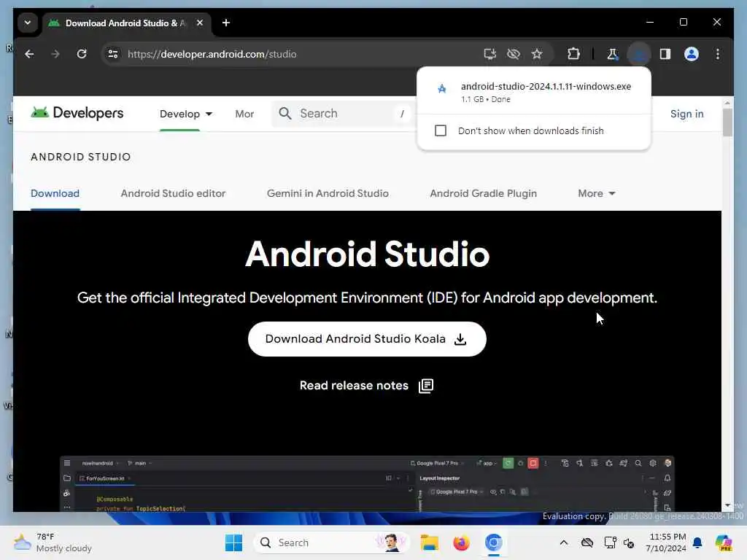Viewport: 747px width, 560px height.
Task: Open Android Gradle Plugin tab
Action: 483,193
